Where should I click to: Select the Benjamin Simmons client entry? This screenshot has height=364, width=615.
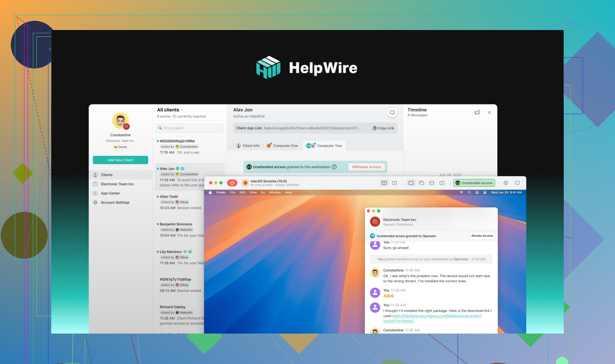pyautogui.click(x=180, y=230)
